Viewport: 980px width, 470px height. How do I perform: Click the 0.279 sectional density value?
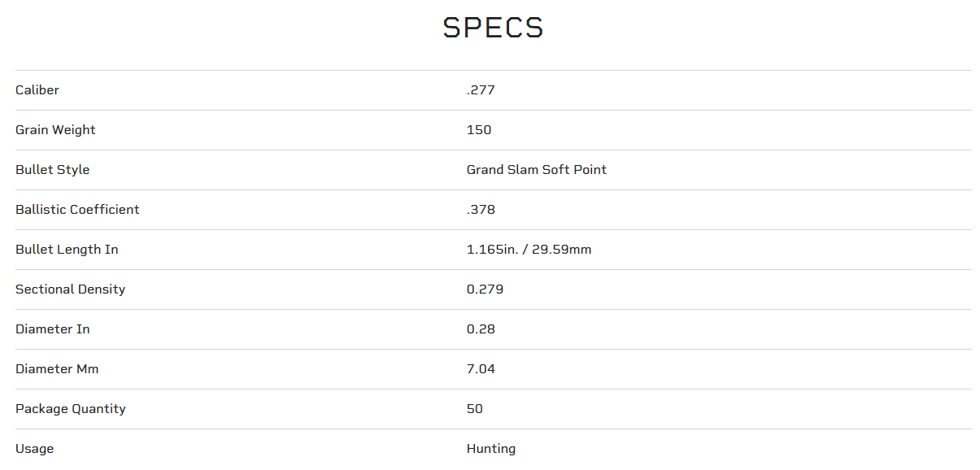(x=485, y=289)
